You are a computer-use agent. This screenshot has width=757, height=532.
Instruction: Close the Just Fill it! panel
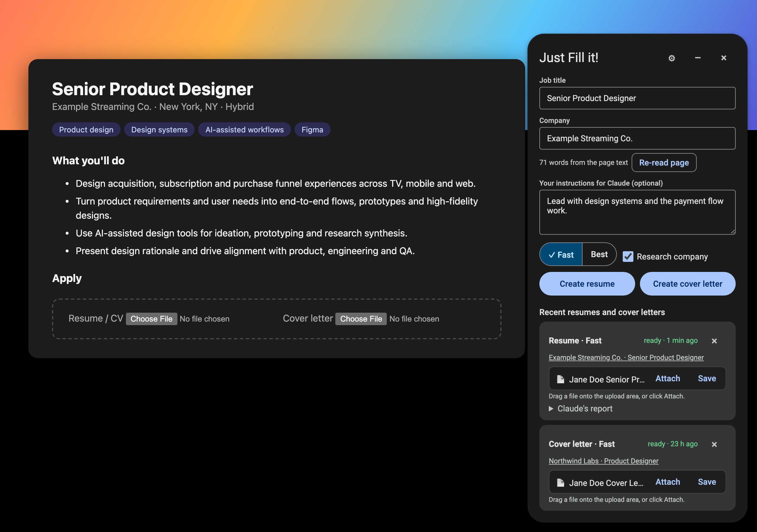click(724, 58)
